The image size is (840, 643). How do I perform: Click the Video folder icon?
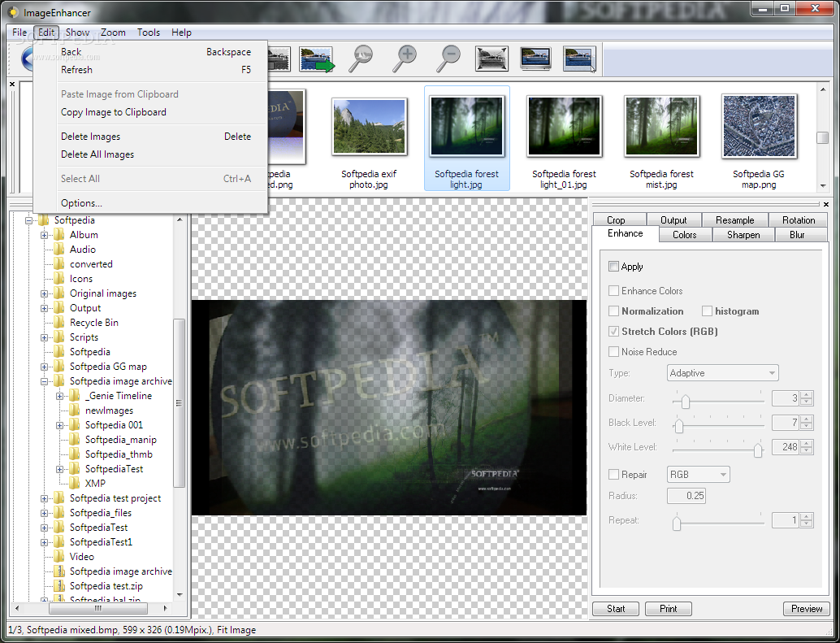pyautogui.click(x=59, y=557)
